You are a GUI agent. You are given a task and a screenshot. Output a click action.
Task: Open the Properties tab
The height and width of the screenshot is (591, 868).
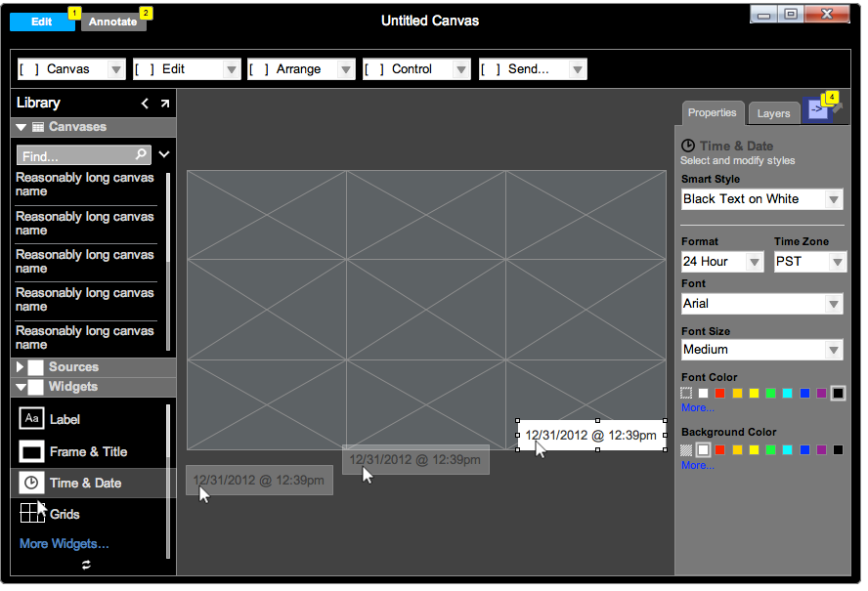(712, 113)
